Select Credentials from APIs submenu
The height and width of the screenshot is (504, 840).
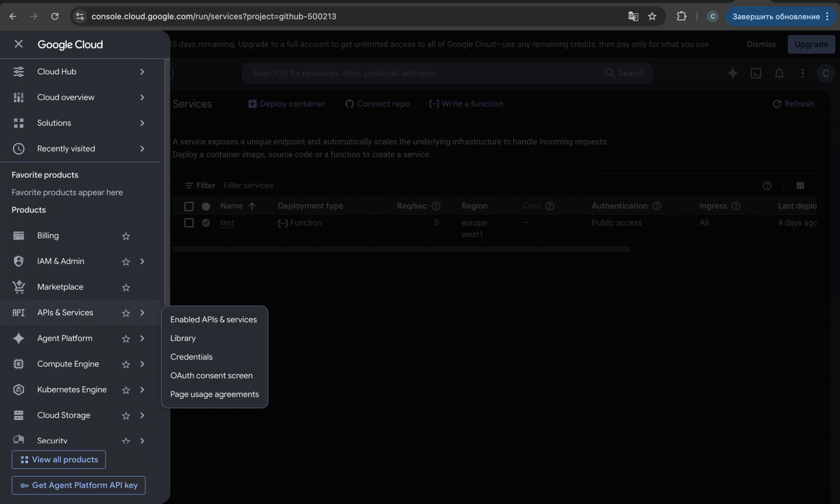tap(191, 357)
